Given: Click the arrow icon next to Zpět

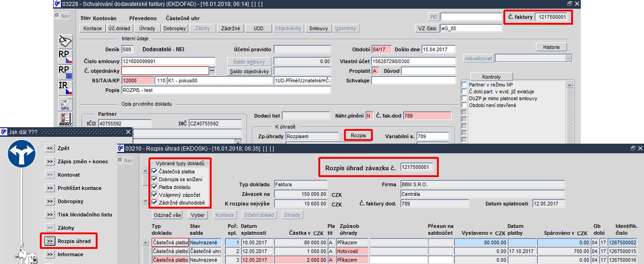Looking at the screenshot, I should click(x=50, y=148).
